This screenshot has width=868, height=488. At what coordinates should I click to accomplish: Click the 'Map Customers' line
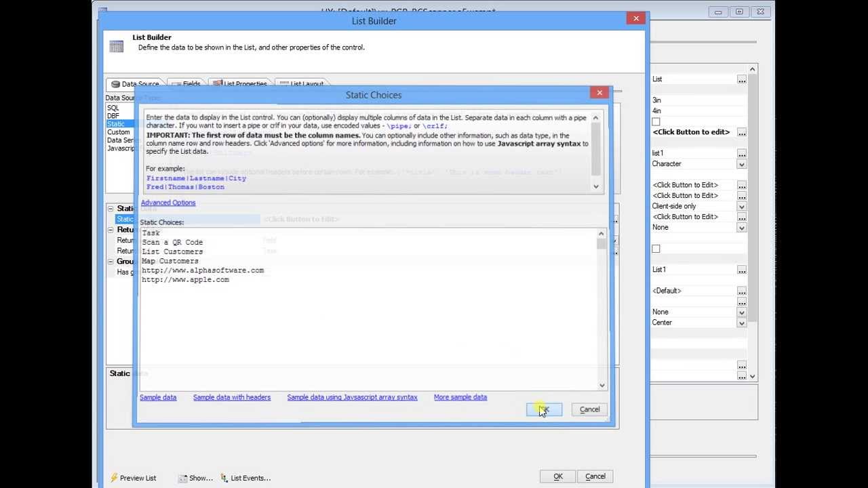170,261
